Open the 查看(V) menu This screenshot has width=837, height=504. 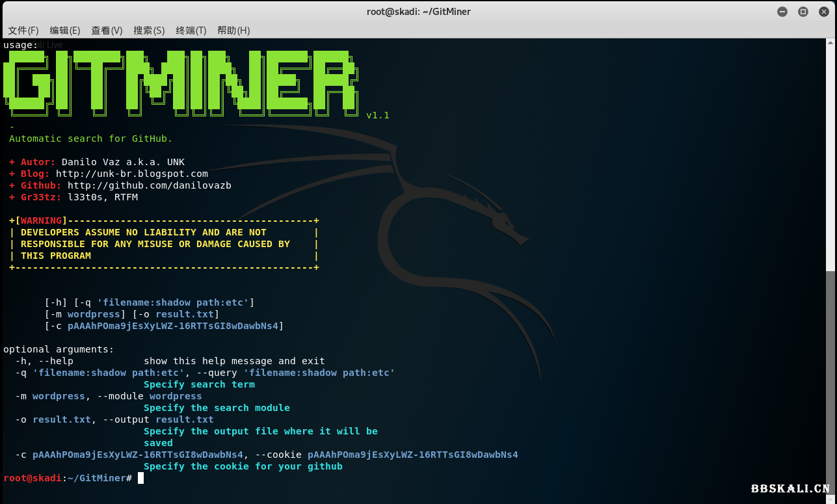point(107,31)
